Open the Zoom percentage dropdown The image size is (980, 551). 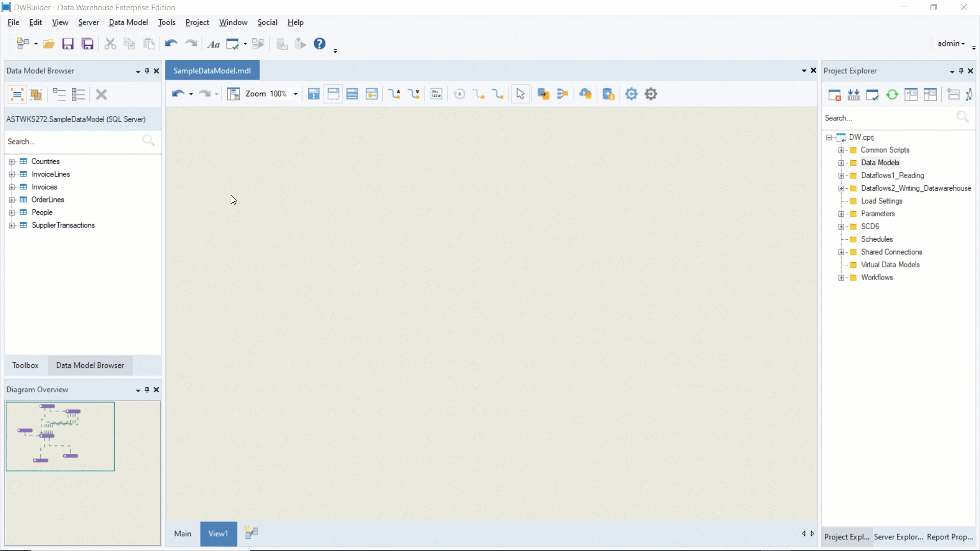coord(296,94)
